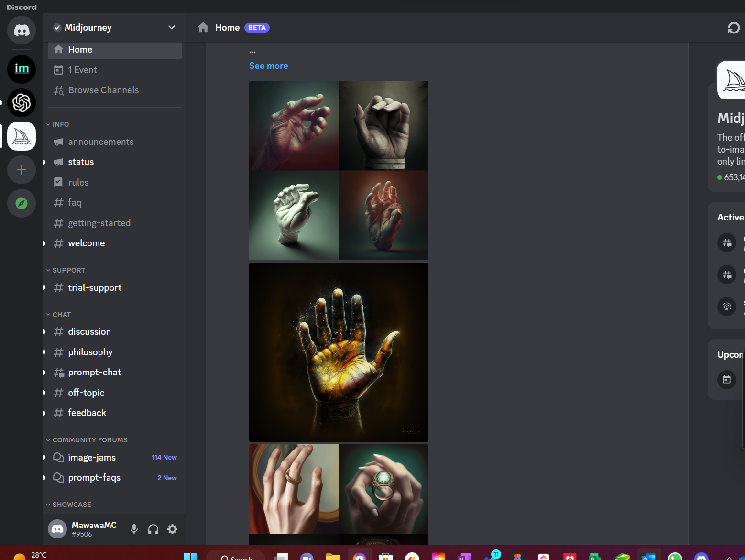The height and width of the screenshot is (560, 745).
Task: Click the 'See more' link
Action: click(x=268, y=66)
